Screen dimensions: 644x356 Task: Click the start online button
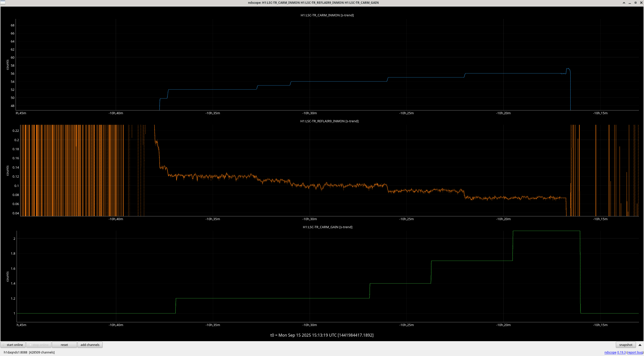[13, 345]
